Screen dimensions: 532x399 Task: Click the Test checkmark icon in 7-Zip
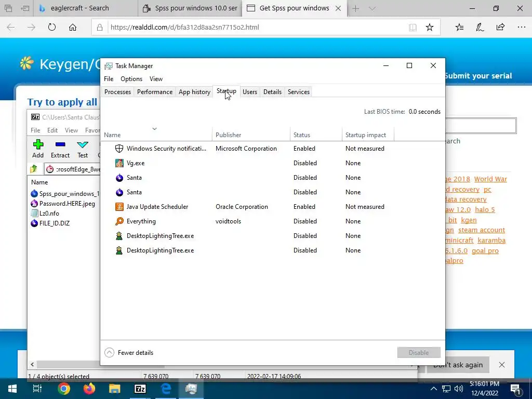(83, 145)
